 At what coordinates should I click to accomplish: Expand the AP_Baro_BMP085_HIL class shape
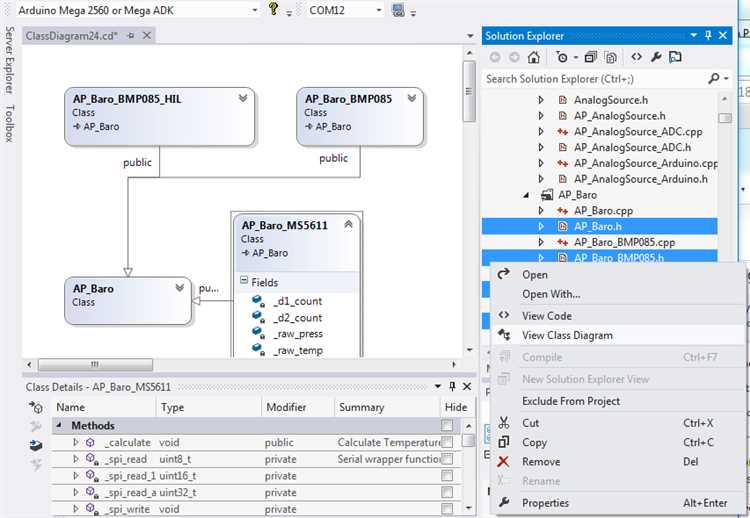pos(243,98)
